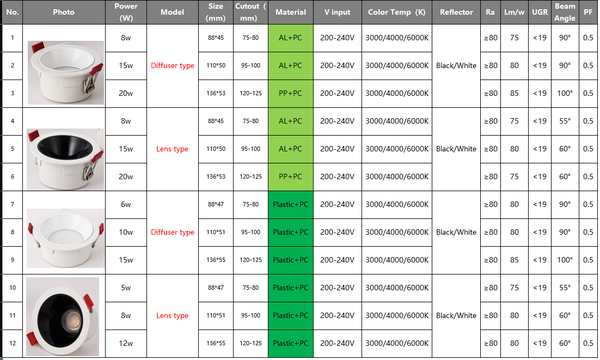
Task: Select the "100°" beam angle cell in row 3
Action: 565,93
